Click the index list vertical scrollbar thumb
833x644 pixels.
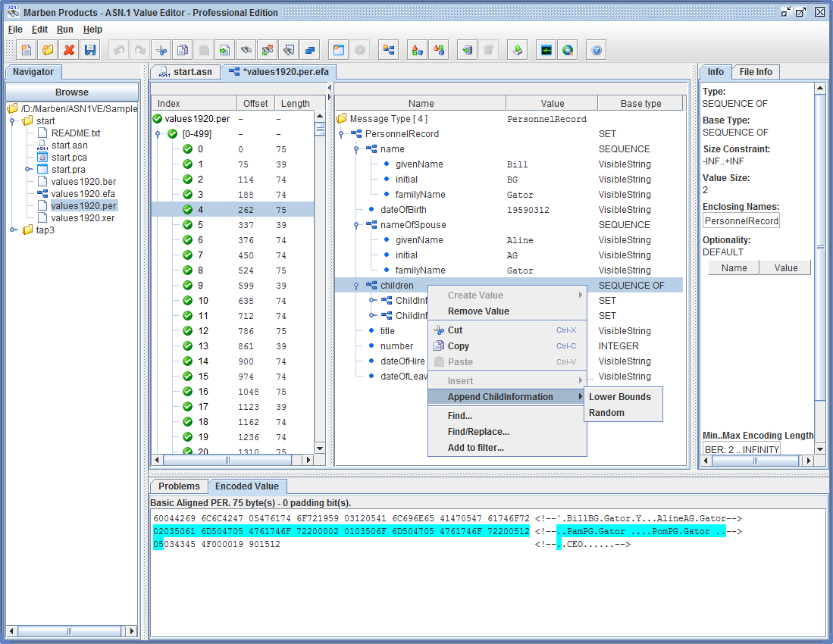[x=320, y=129]
